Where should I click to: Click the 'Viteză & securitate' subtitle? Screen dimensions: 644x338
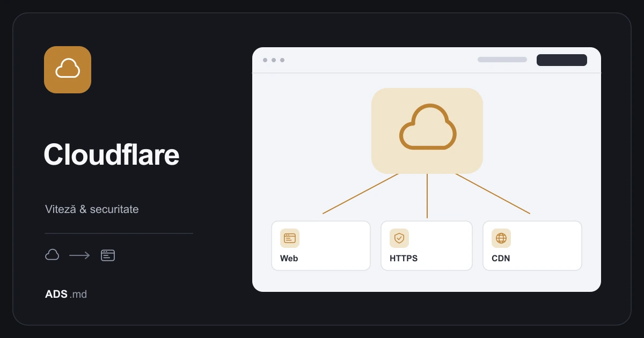tap(92, 209)
